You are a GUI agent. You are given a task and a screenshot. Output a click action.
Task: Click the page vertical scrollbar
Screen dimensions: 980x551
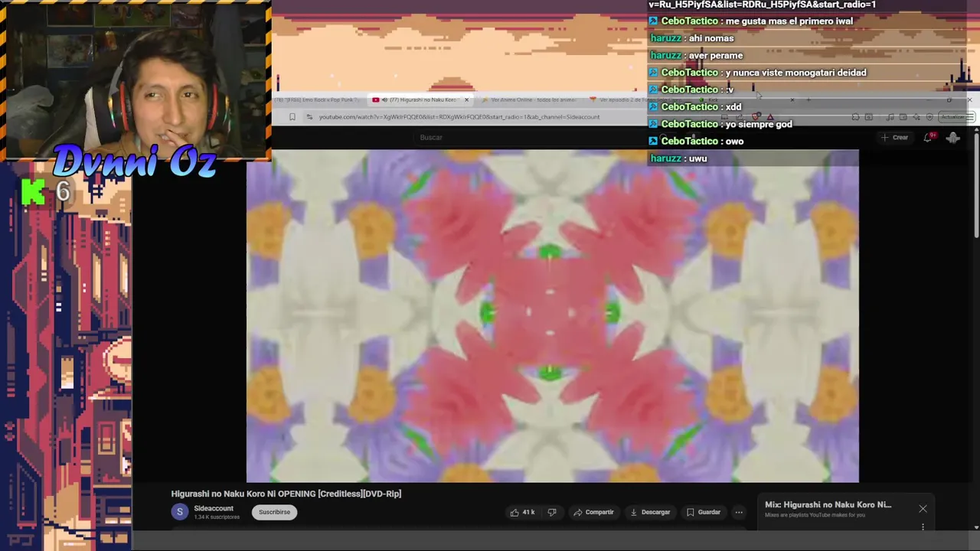[x=975, y=184]
